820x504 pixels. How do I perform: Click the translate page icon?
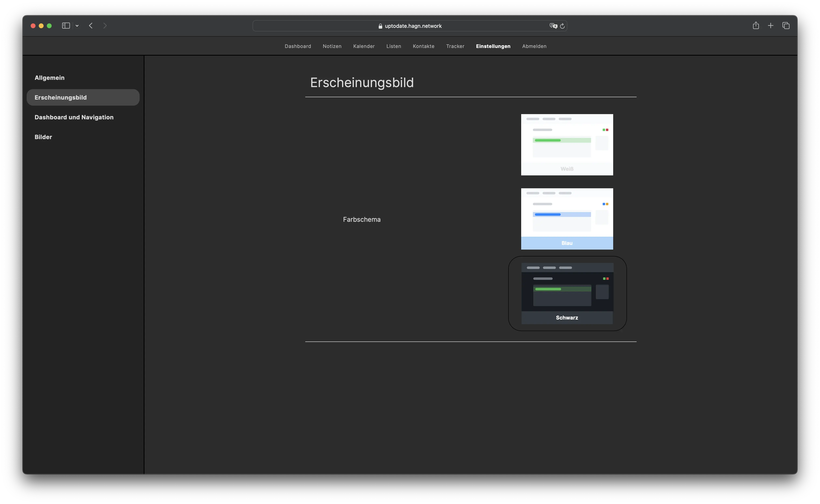tap(553, 26)
